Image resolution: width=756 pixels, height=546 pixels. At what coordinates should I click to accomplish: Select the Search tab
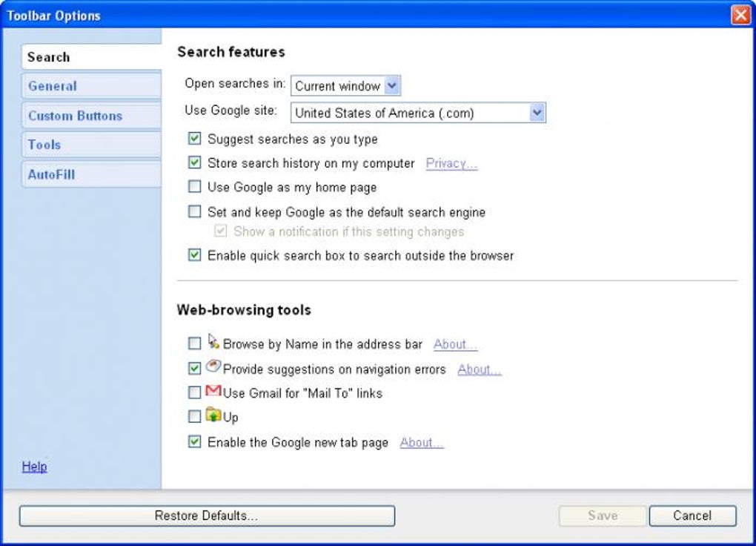pos(91,57)
